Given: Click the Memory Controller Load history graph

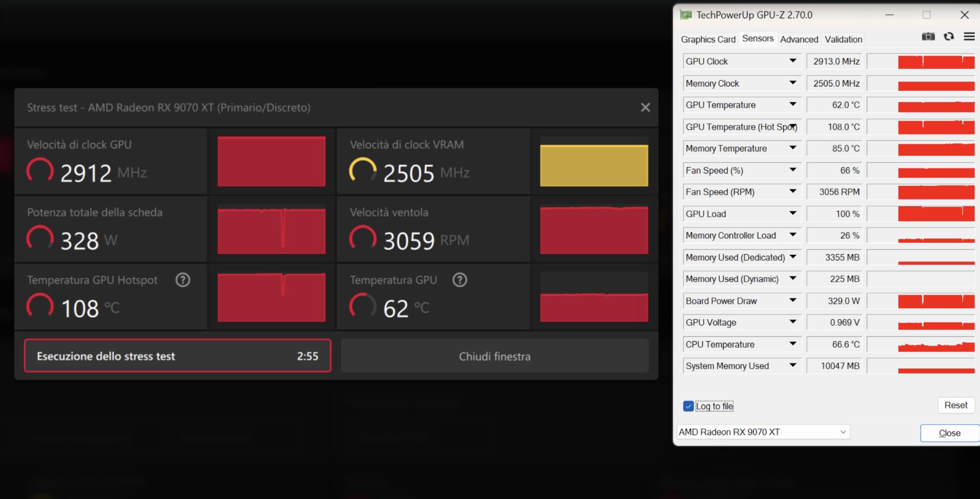Looking at the screenshot, I should [x=921, y=235].
